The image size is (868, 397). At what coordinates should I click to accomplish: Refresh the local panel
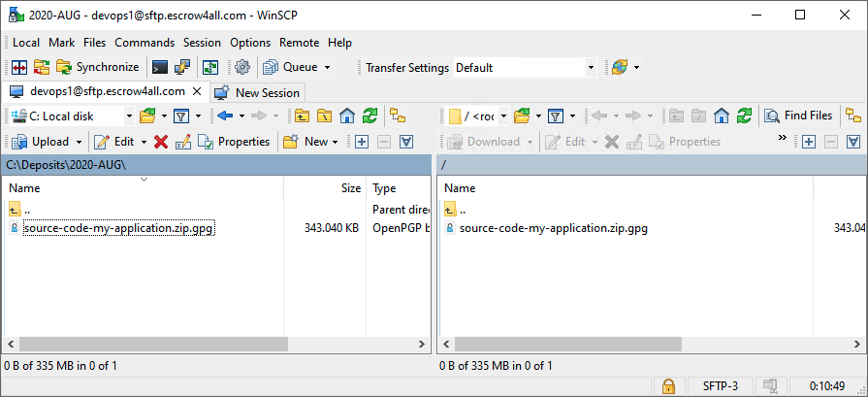point(370,116)
